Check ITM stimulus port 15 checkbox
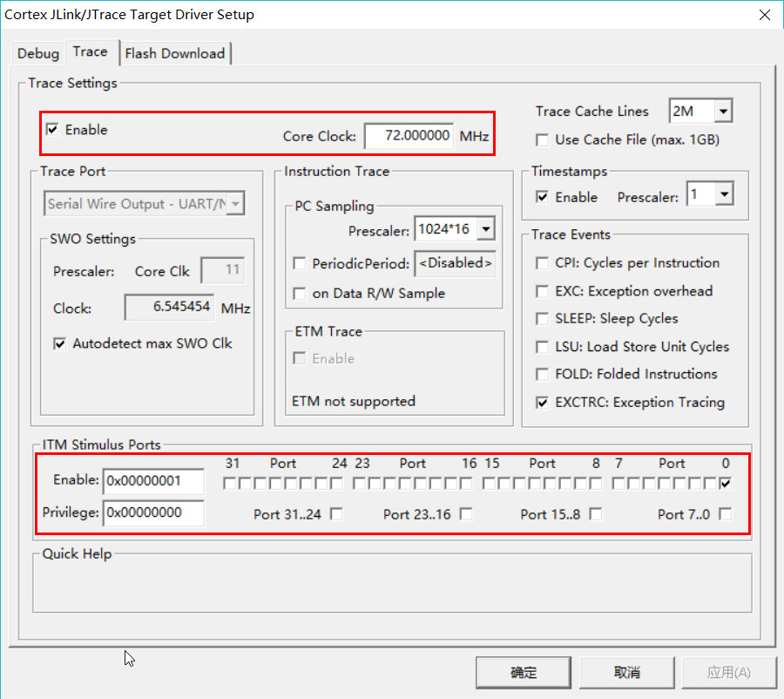The image size is (784, 699). point(489,484)
